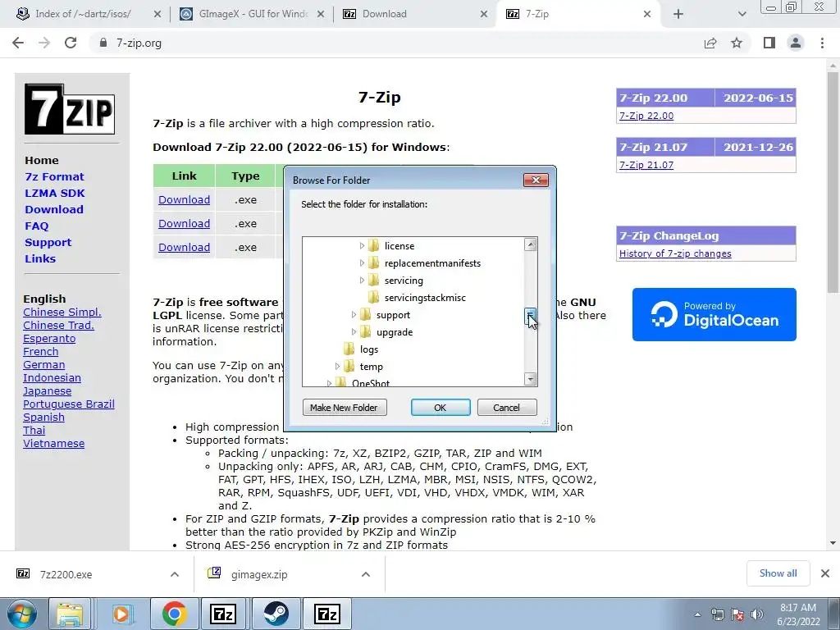Click Make New Folder button
The image size is (840, 630).
tap(345, 408)
